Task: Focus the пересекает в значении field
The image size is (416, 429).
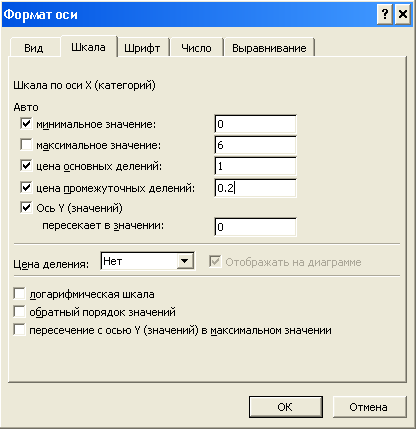Action: (255, 227)
